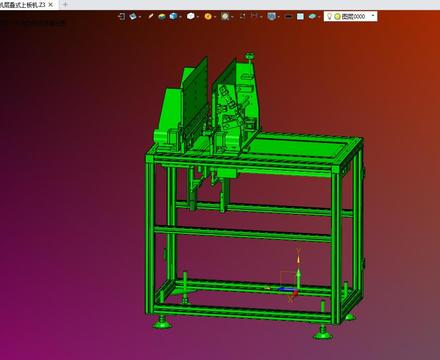Click the light blue square sheet icon
The height and width of the screenshot is (360, 440).
(300, 16)
